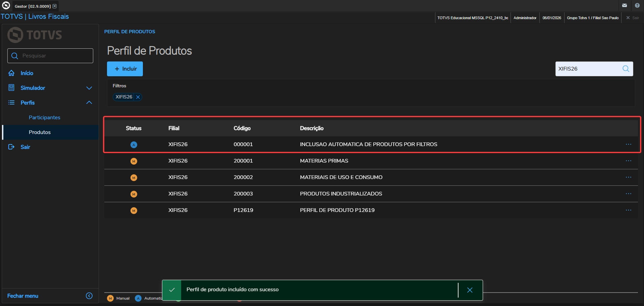The image size is (644, 306).
Task: Open the Participantes submenu item
Action: click(x=45, y=118)
